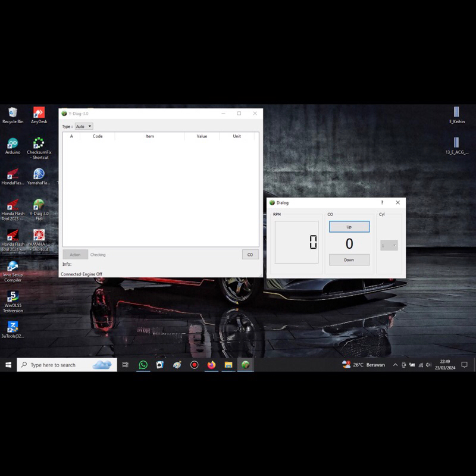The image size is (476, 476).
Task: Select the Inno Setup Compiler icon
Action: [12, 272]
